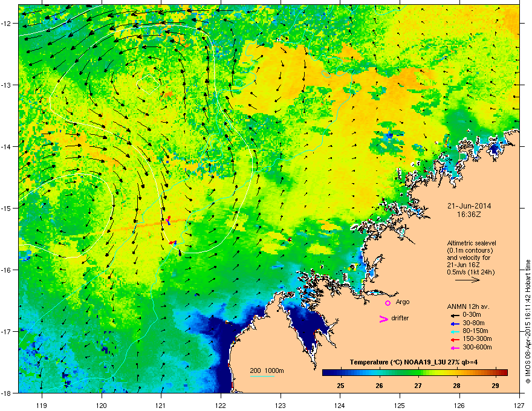
Task: Click longitude axis label 123
Action: coord(281,405)
